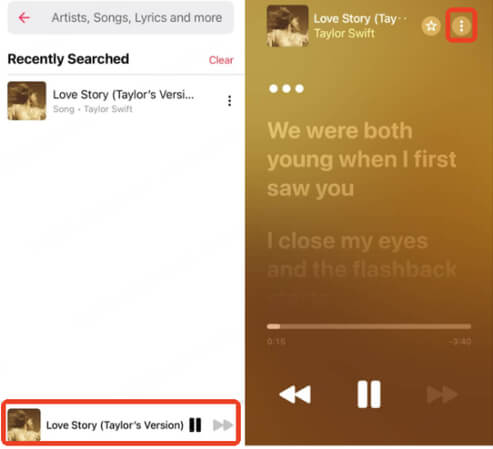Jump to lyric line 'I close my eyes'
The image size is (493, 449).
(362, 255)
